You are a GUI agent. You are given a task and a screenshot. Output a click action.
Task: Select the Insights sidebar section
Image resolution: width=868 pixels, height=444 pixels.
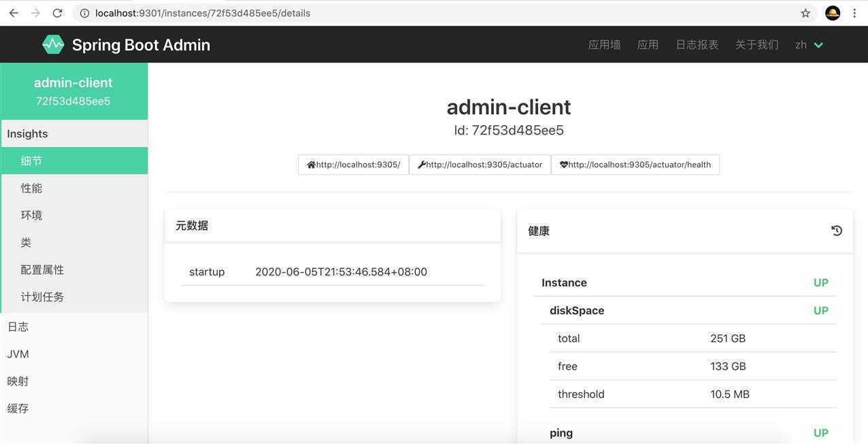[74, 134]
